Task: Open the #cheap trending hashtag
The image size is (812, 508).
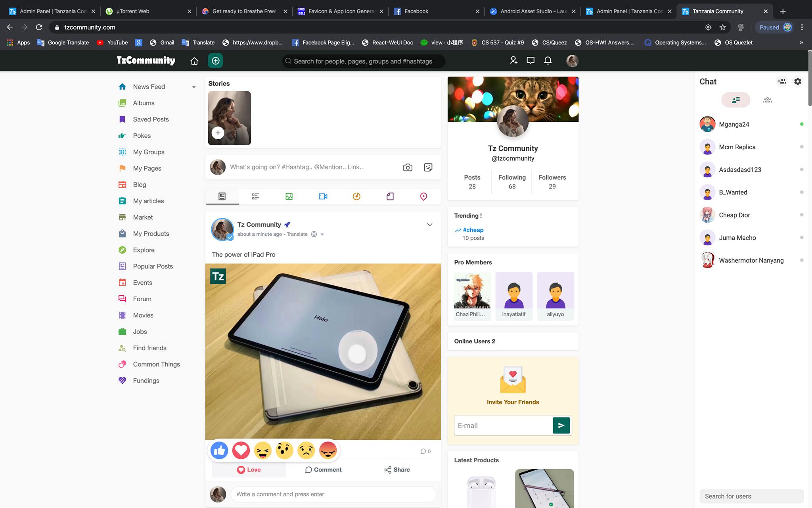Action: [473, 230]
